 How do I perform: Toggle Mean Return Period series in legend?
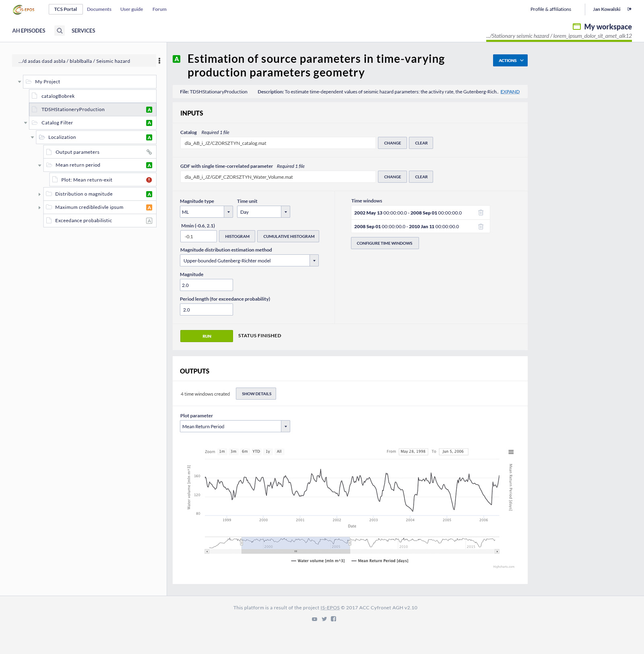pos(380,561)
